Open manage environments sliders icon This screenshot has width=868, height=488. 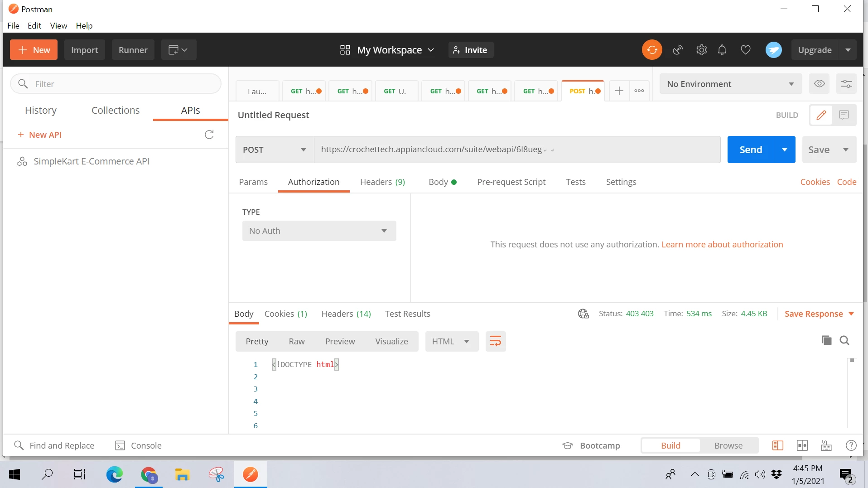click(846, 84)
